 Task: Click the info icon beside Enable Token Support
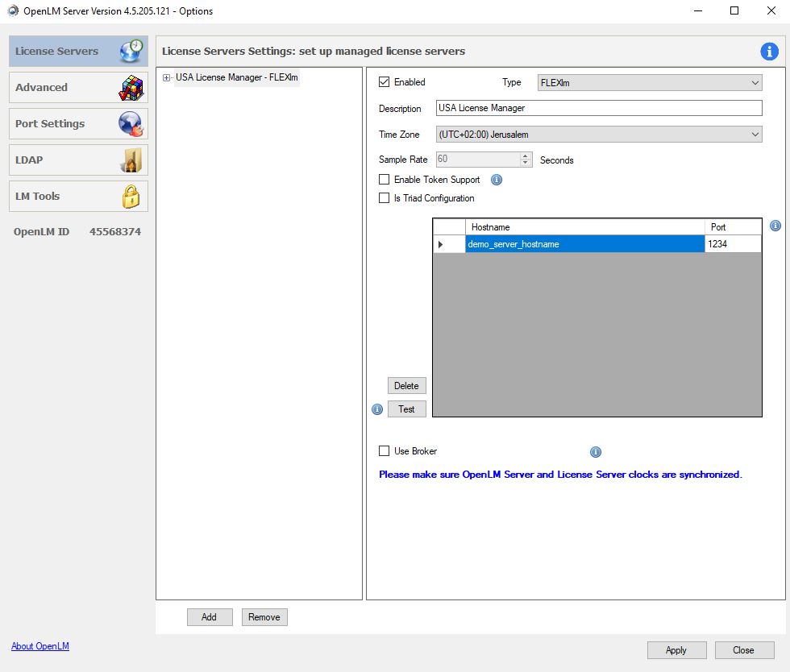pos(497,180)
